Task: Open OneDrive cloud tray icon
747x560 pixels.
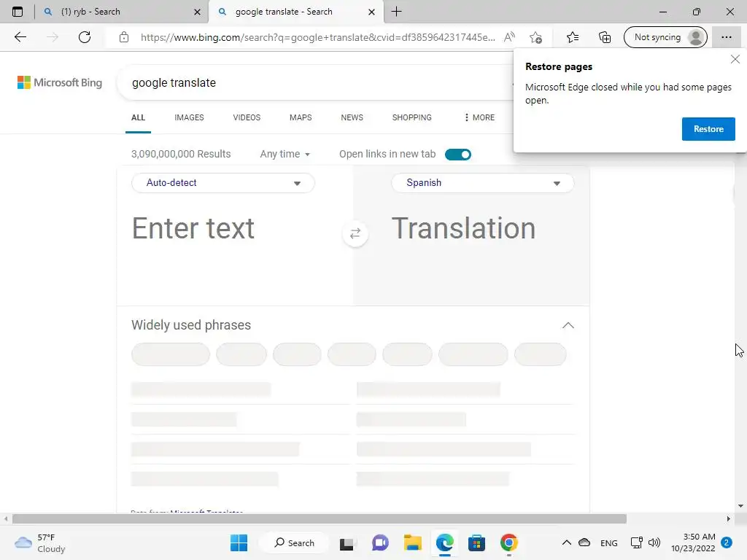Action: coord(584,542)
